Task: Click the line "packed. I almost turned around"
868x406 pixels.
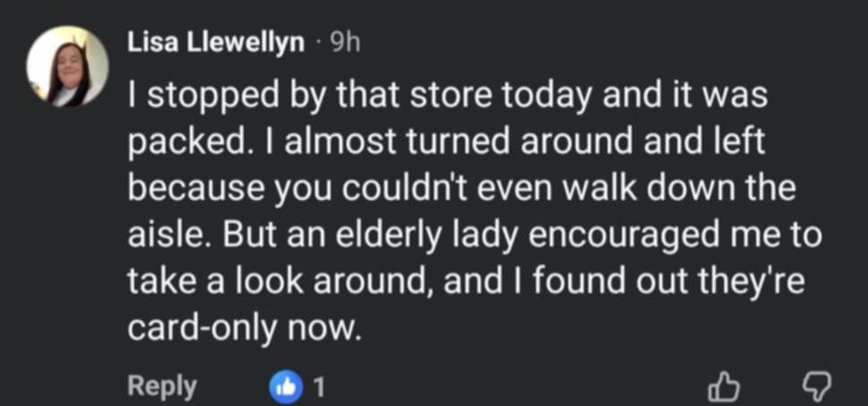Action: (446, 143)
